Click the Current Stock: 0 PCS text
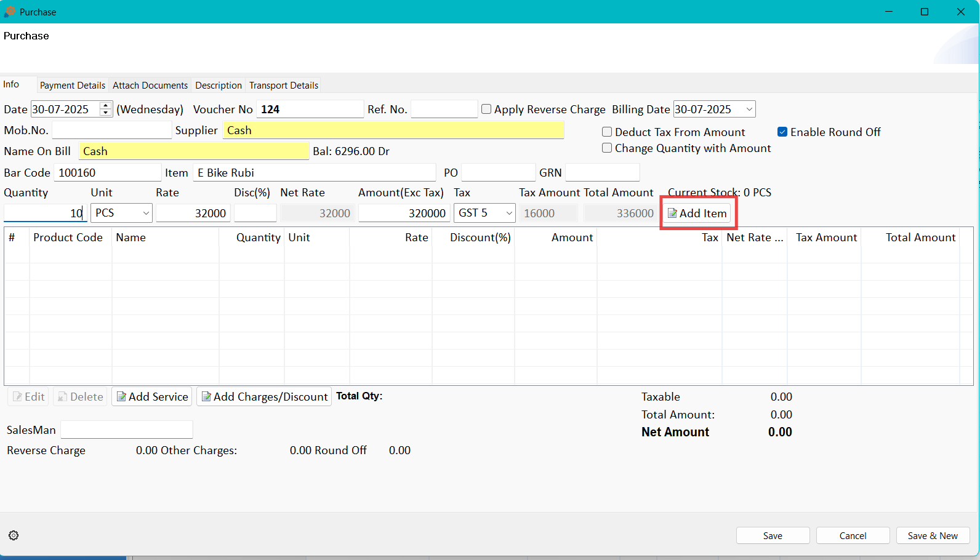Image resolution: width=980 pixels, height=560 pixels. (720, 193)
